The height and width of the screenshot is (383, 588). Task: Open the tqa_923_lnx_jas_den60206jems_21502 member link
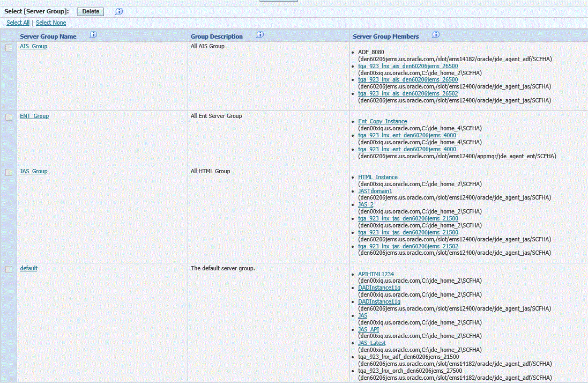pos(408,246)
